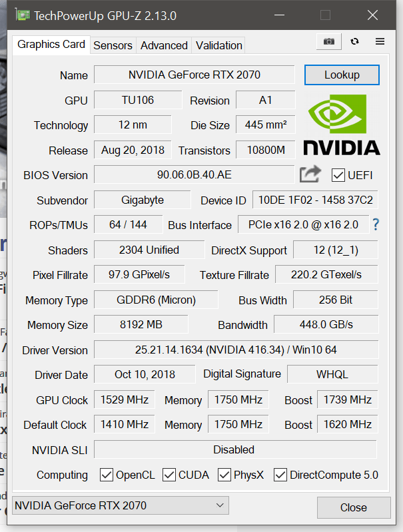Click the Bus Interface question mark
This screenshot has width=403, height=532.
[376, 224]
